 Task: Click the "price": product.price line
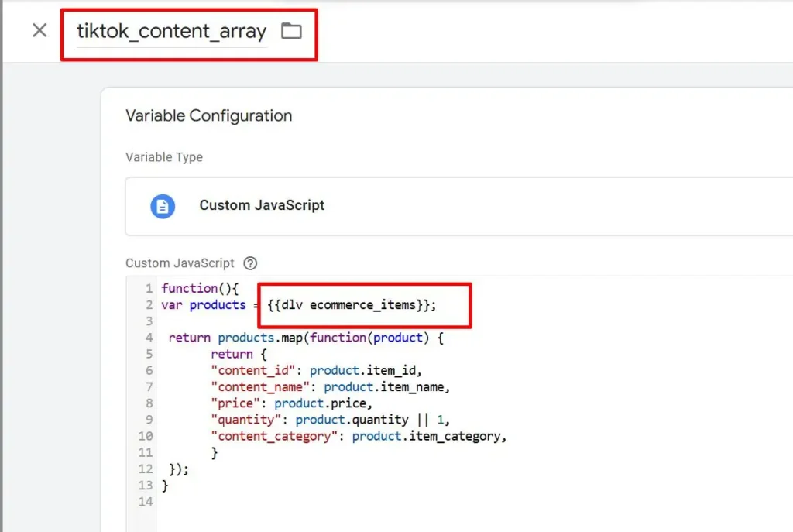[291, 403]
